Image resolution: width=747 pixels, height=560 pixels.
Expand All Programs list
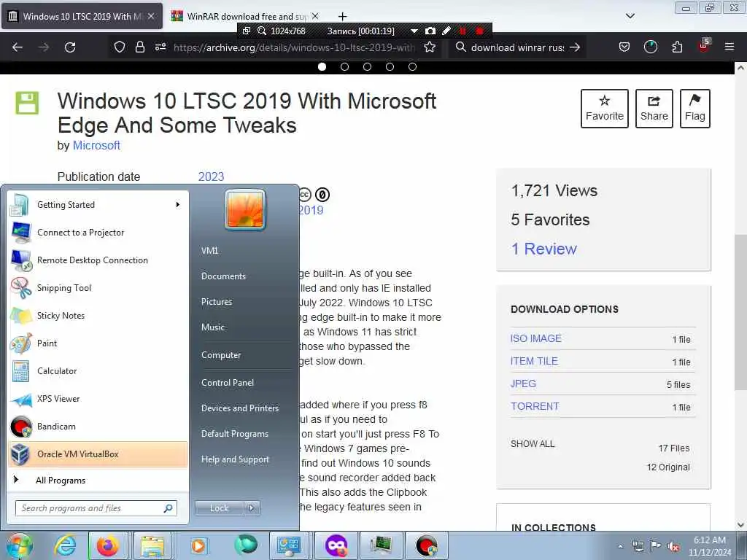98,480
